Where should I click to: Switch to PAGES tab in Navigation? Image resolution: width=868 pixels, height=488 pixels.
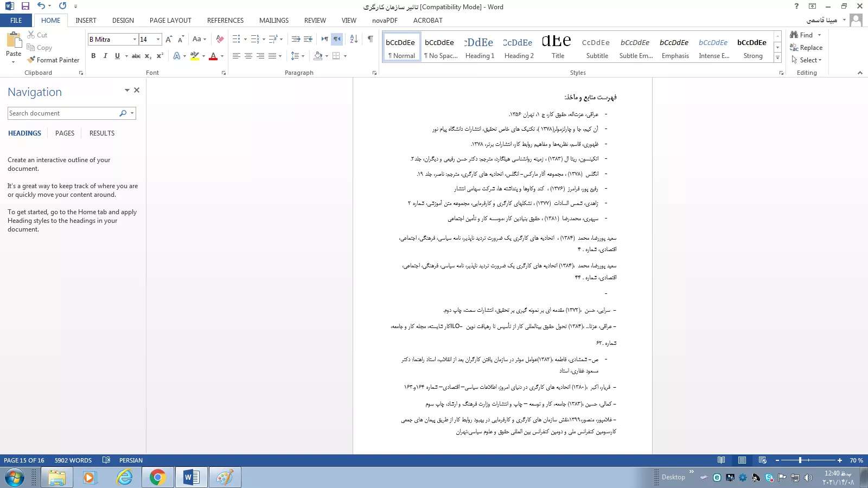65,133
